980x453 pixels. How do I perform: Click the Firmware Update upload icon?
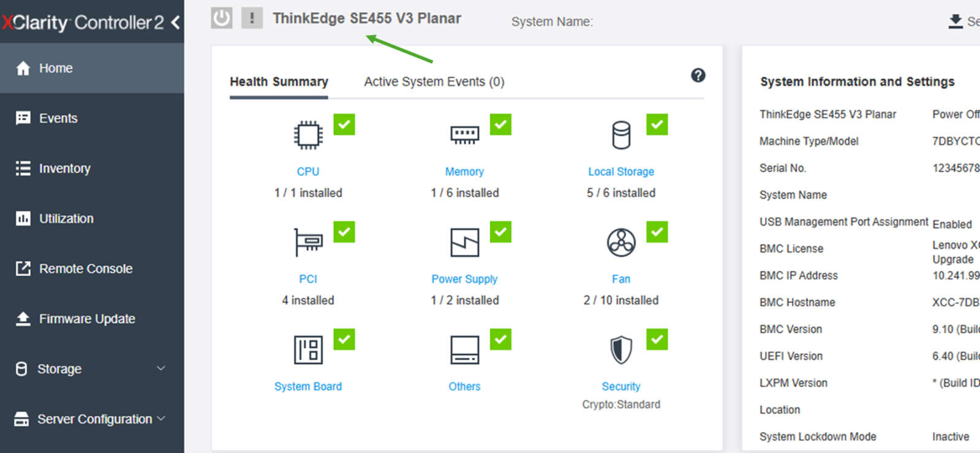coord(23,319)
